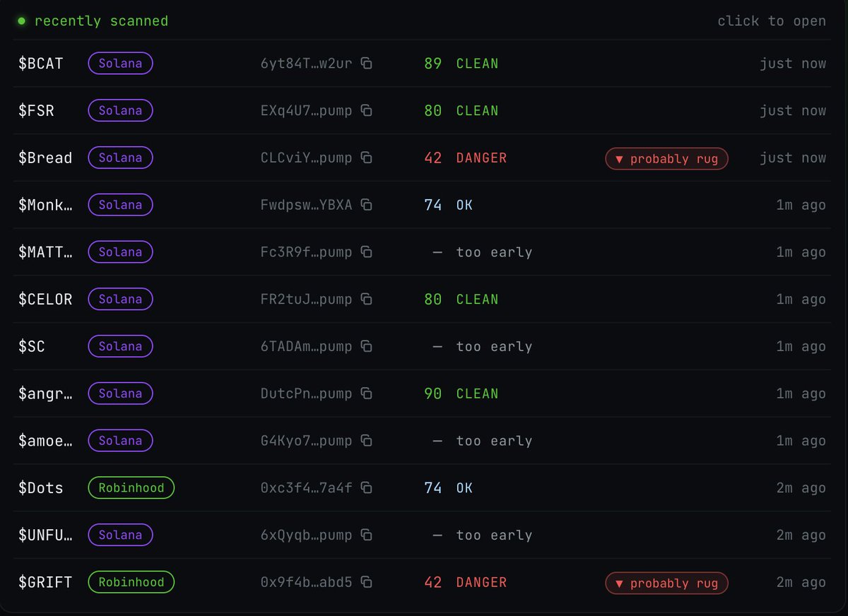
Task: Click the Solana badge on $CELOR row
Action: (x=120, y=299)
